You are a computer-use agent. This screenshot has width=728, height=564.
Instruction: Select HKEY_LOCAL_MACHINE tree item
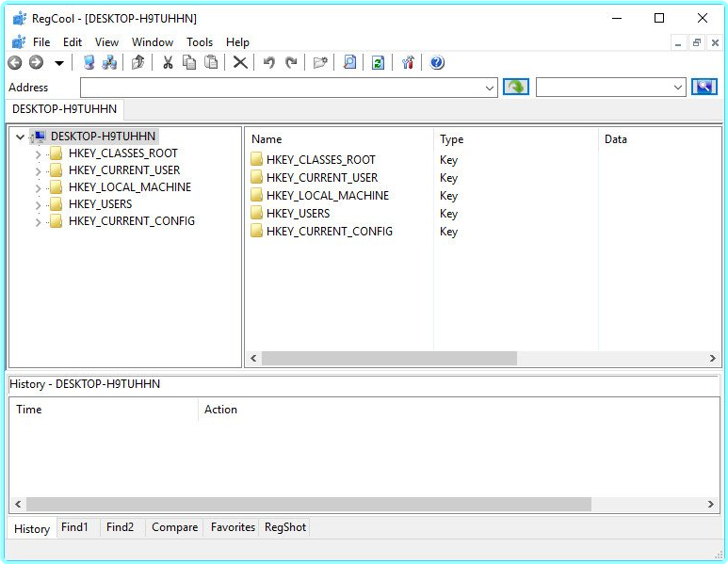[x=130, y=187]
